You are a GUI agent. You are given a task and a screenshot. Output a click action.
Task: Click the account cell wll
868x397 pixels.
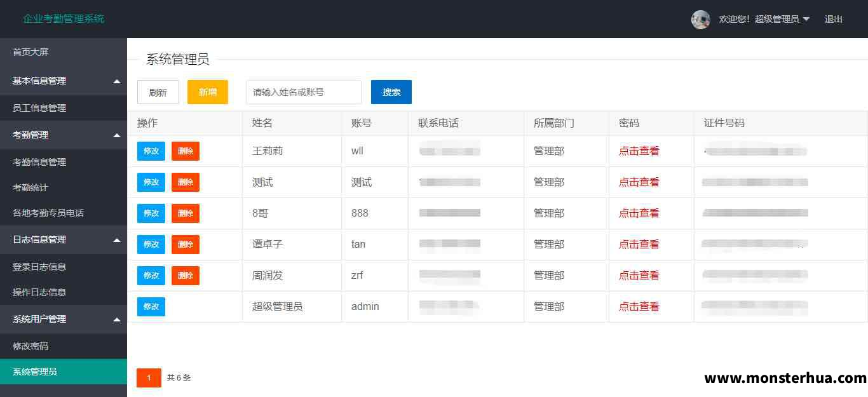coord(357,151)
